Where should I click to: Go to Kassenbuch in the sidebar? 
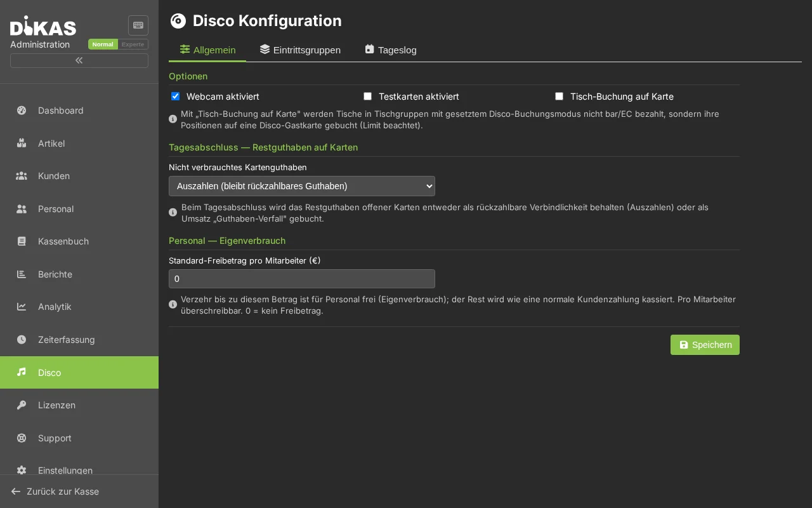point(79,241)
